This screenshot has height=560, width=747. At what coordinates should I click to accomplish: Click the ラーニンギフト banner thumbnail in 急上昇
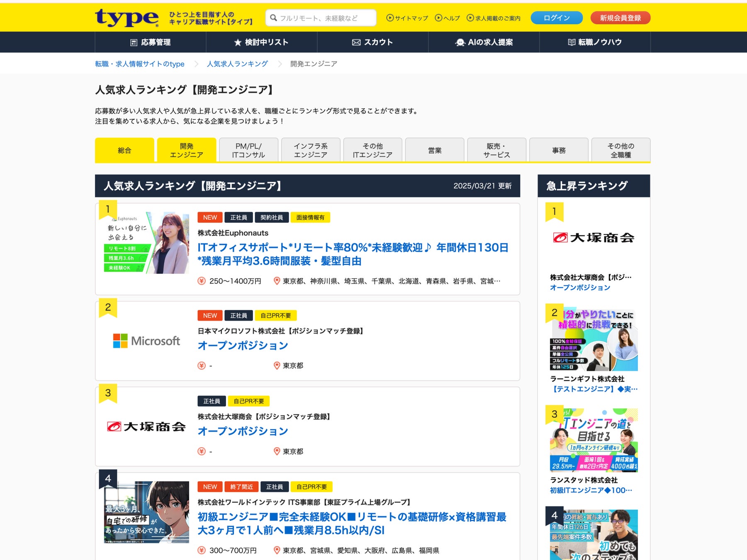point(594,339)
